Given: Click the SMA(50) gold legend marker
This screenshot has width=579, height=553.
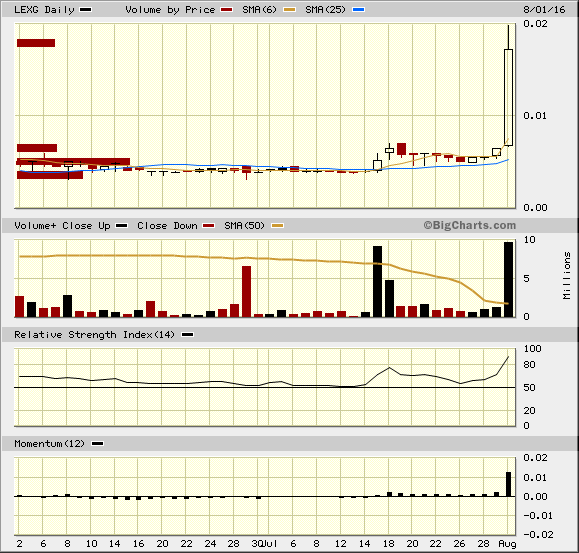Looking at the screenshot, I should (278, 226).
